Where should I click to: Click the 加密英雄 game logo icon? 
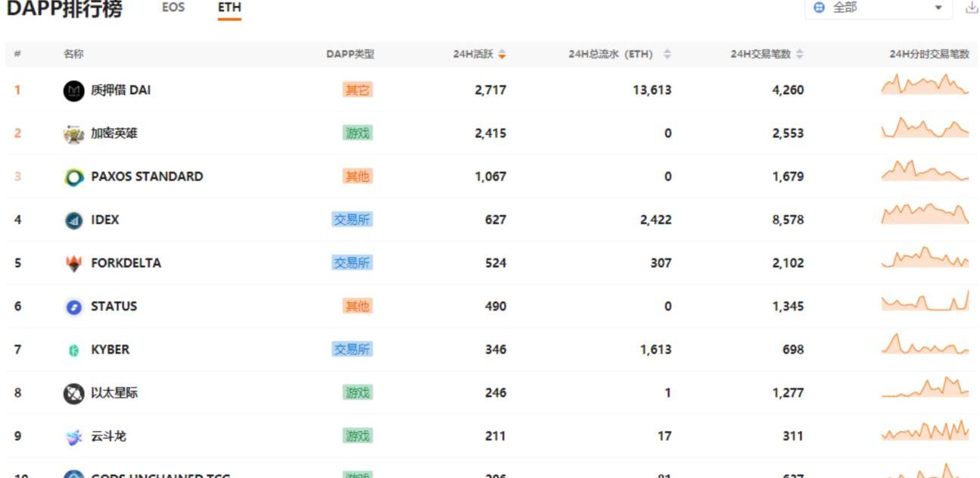coord(73,134)
